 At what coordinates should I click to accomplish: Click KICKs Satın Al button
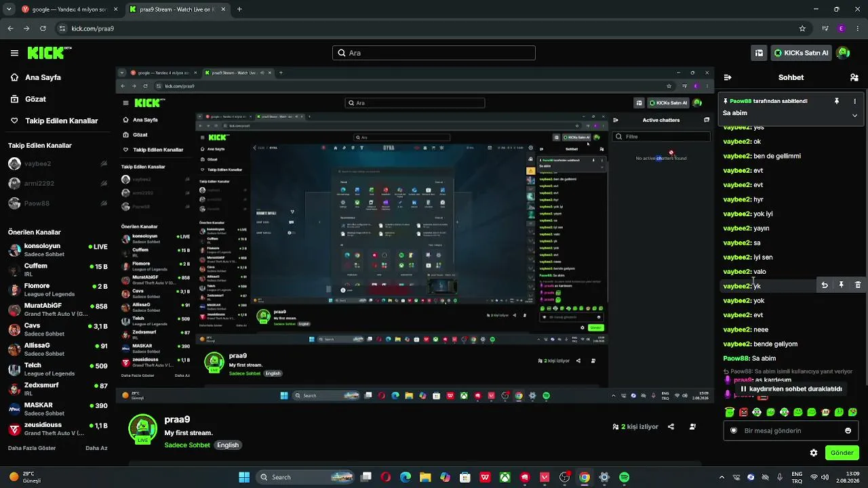pos(801,53)
